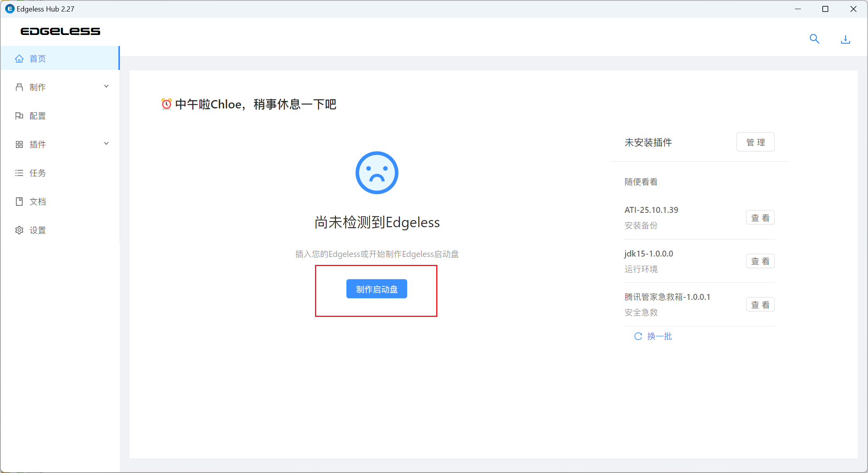Open the 插件 menu item
This screenshot has height=473, width=868.
[60, 144]
